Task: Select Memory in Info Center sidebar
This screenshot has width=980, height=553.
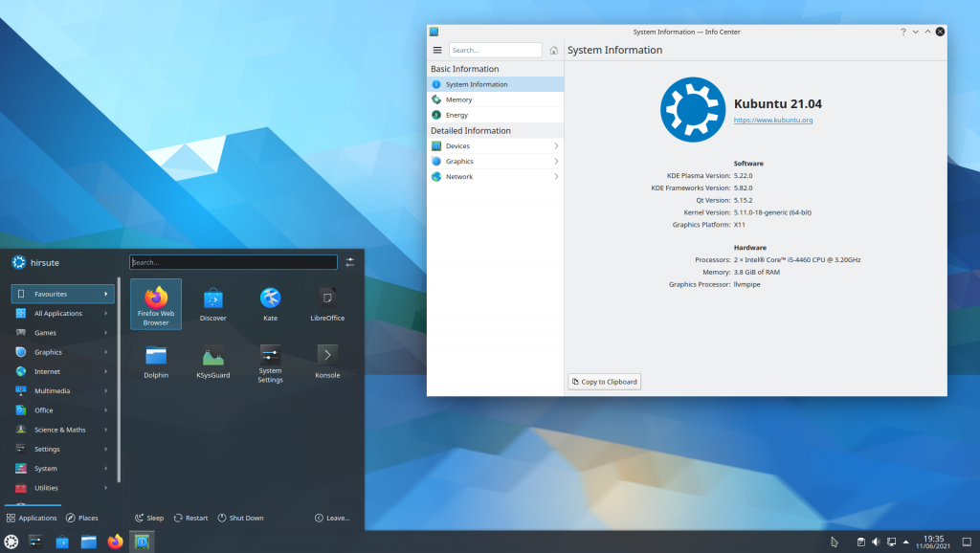Action: pos(495,100)
